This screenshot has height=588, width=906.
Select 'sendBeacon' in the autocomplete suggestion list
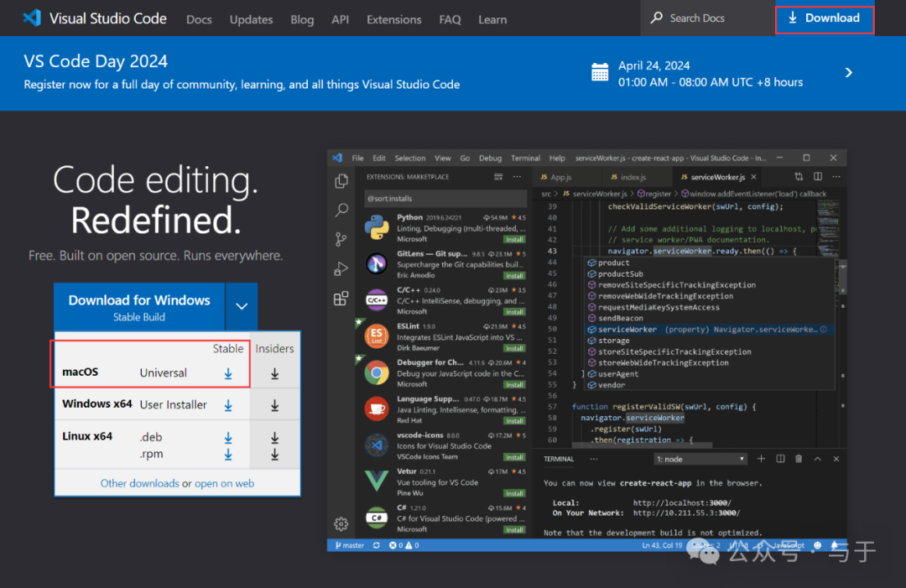point(621,318)
